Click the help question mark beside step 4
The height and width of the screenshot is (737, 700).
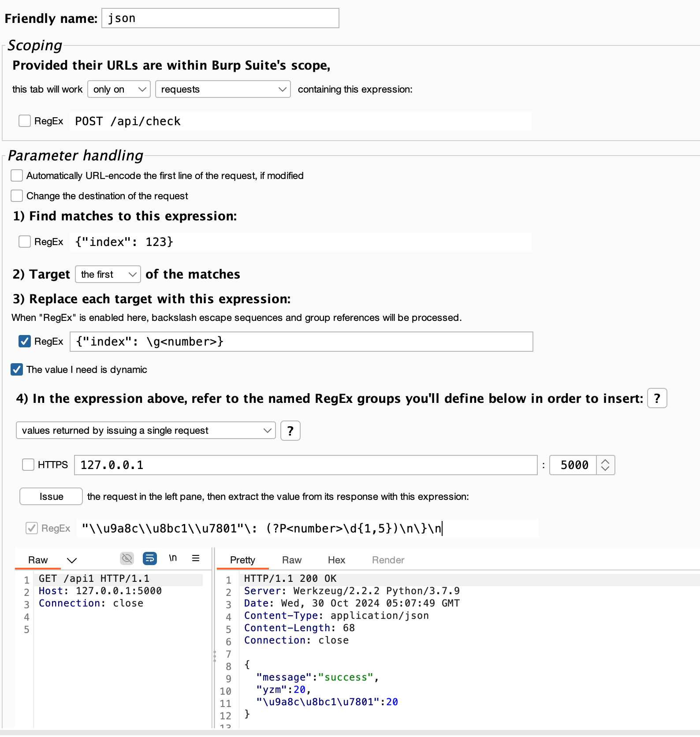click(656, 398)
